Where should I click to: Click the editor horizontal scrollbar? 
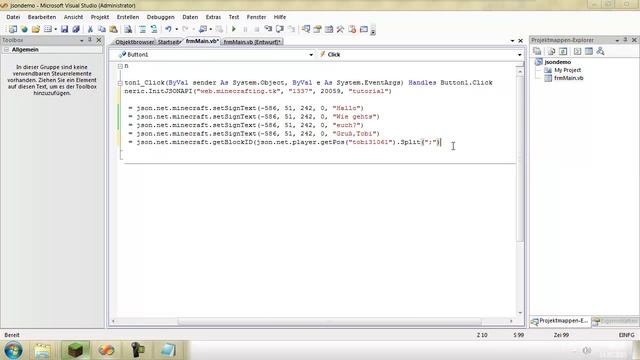pyautogui.click(x=329, y=321)
